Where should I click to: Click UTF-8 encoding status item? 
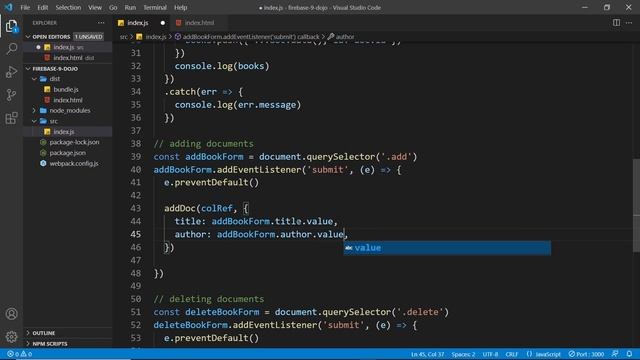[490, 354]
